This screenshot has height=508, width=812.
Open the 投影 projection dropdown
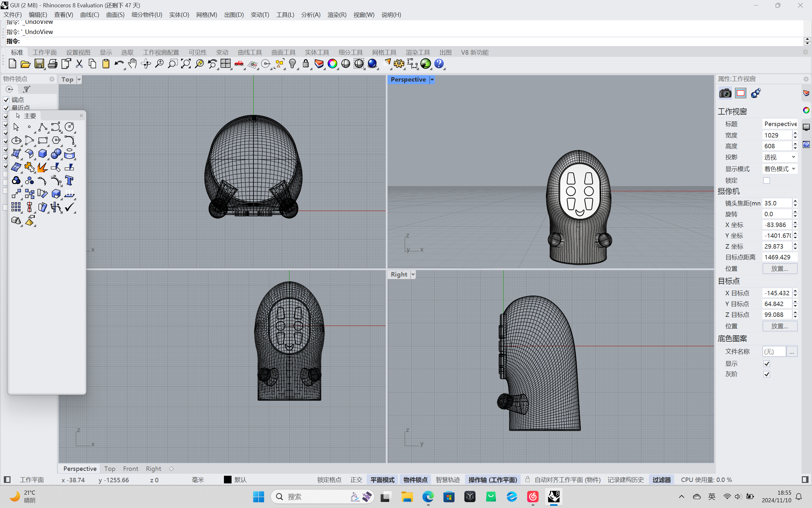pyautogui.click(x=780, y=157)
